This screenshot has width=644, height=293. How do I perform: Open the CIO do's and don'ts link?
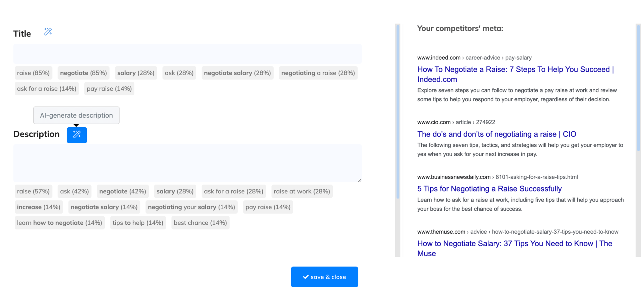click(x=496, y=134)
